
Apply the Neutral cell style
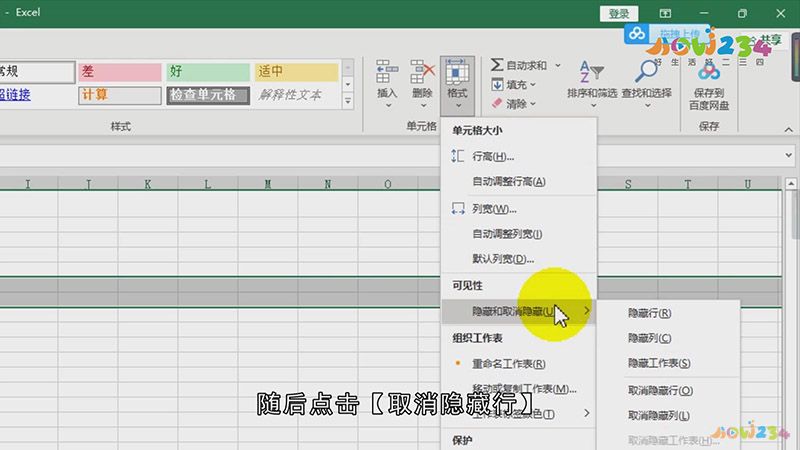296,72
